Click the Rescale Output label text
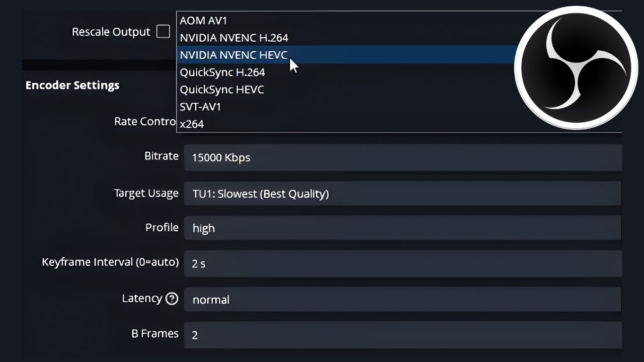The image size is (644, 362). (111, 32)
